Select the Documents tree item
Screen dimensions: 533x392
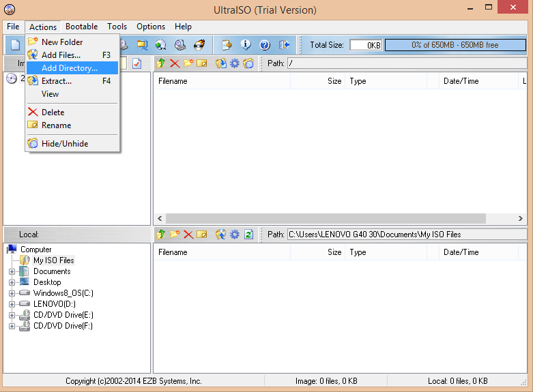52,271
